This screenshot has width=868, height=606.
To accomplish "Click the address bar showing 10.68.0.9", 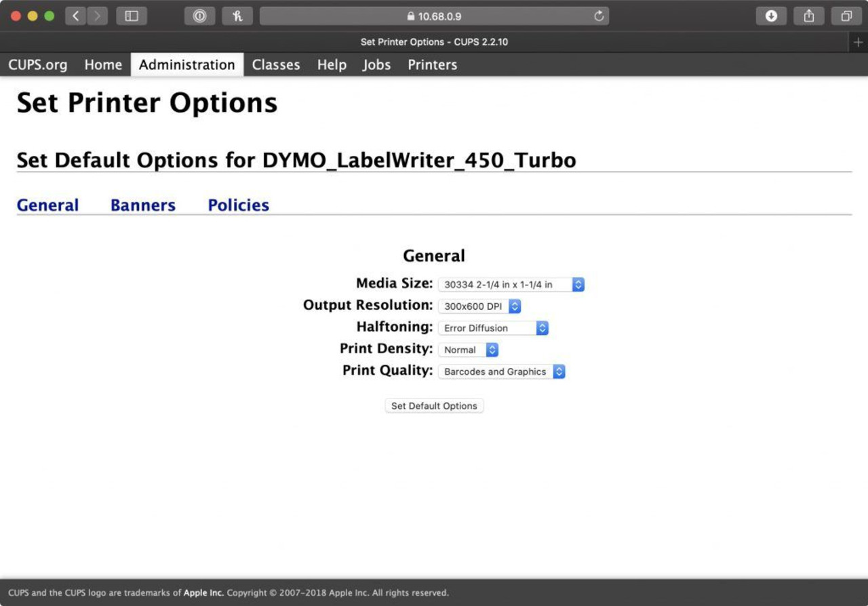I will 434,16.
